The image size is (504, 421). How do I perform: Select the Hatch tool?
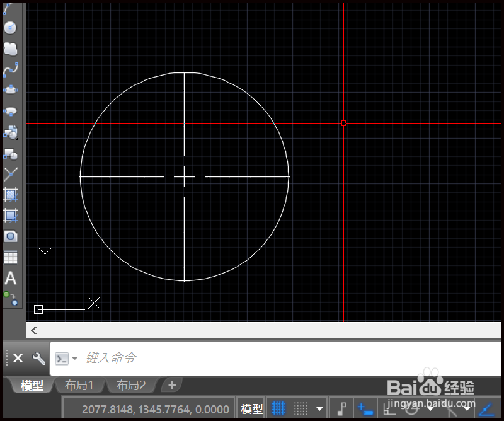point(10,195)
